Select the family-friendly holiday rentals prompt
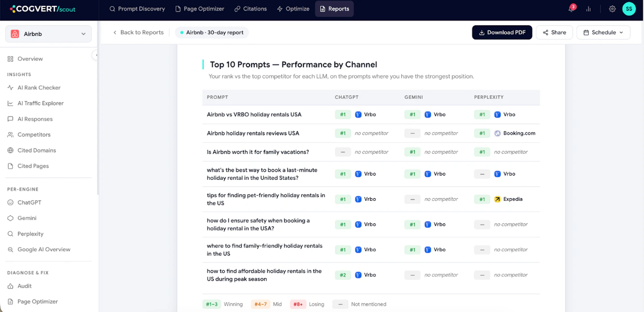This screenshot has height=312, width=644. [265, 250]
